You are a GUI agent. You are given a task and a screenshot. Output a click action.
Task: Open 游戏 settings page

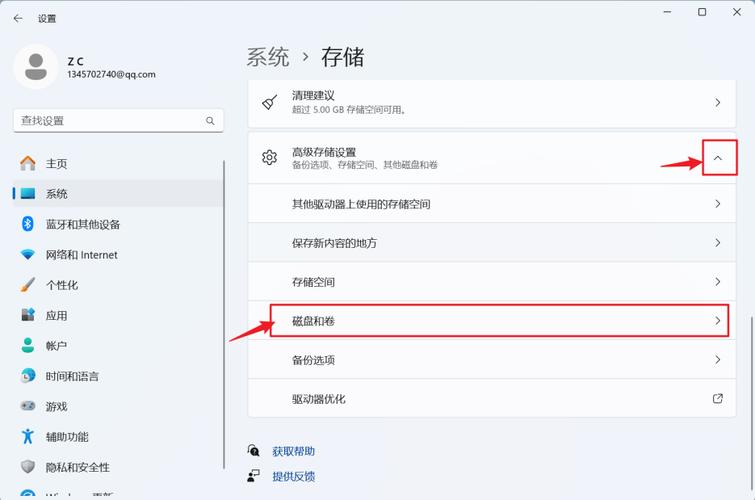pos(118,406)
